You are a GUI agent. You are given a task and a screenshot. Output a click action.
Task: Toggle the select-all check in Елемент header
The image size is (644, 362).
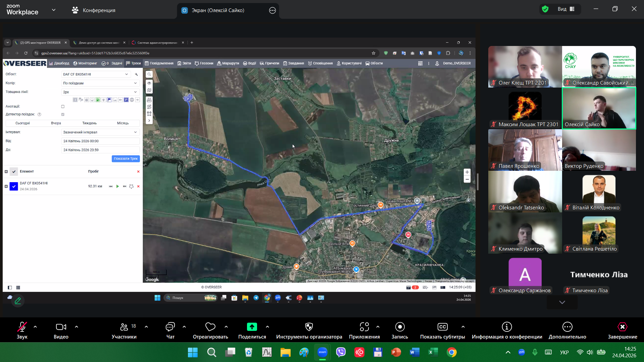click(x=14, y=172)
